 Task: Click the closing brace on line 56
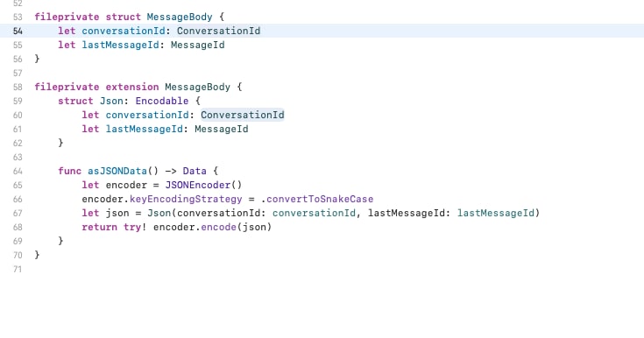[x=37, y=59]
